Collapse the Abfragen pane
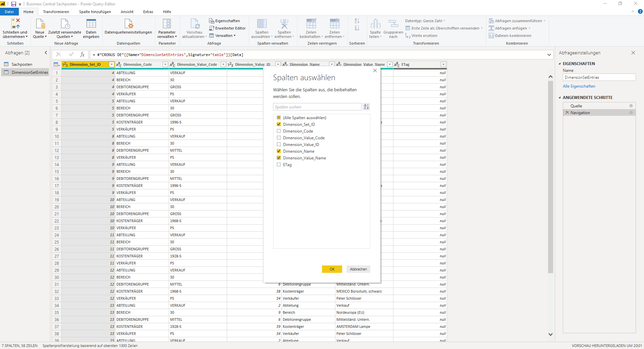 click(46, 53)
